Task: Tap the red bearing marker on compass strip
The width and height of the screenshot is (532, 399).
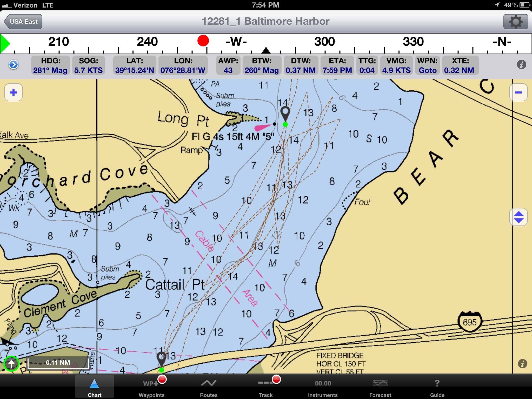Action: pyautogui.click(x=203, y=41)
